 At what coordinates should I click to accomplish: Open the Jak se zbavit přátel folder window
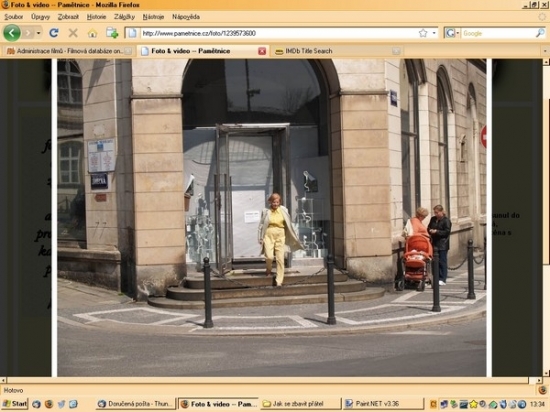coord(301,404)
